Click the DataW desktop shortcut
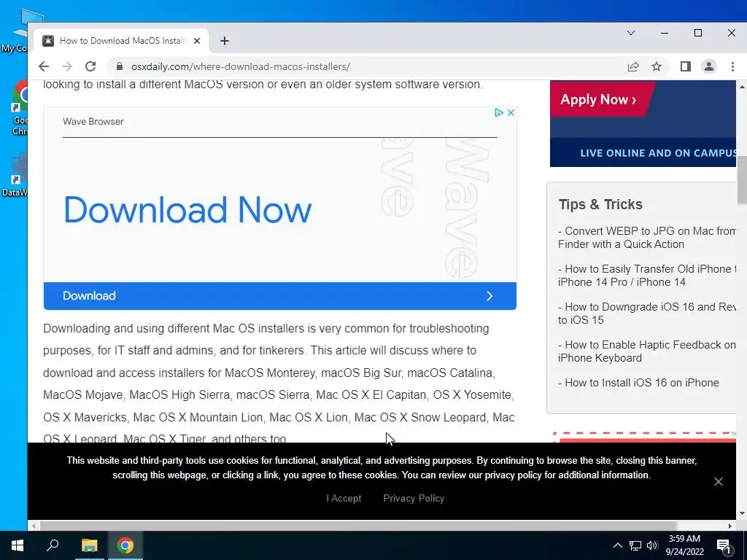This screenshot has height=560, width=747. [15, 174]
